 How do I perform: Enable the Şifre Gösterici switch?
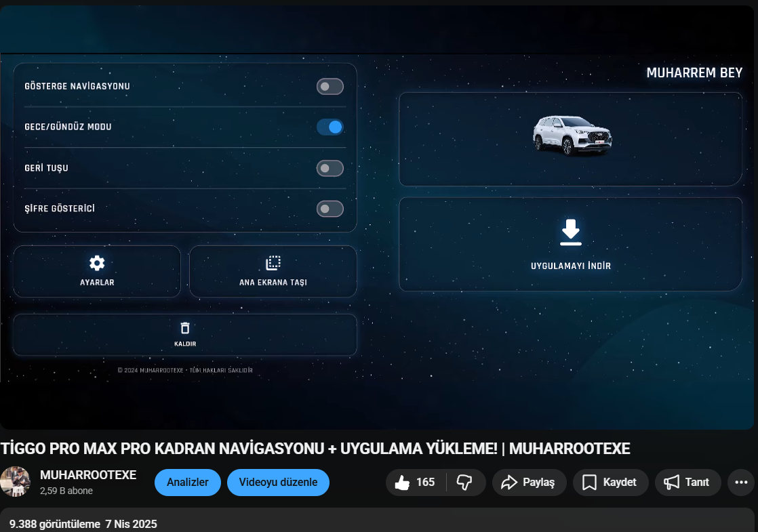pyautogui.click(x=330, y=209)
